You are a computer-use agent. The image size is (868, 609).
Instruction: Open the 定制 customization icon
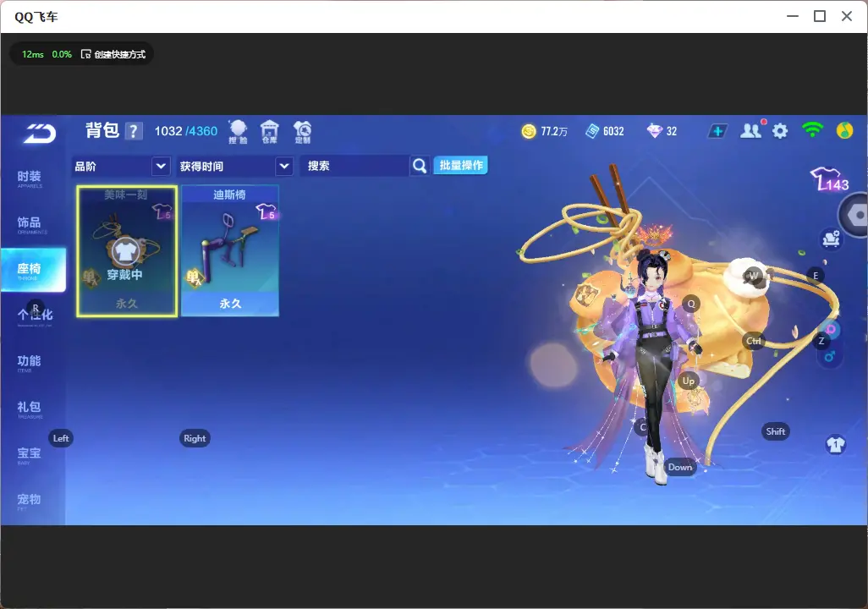click(x=302, y=132)
